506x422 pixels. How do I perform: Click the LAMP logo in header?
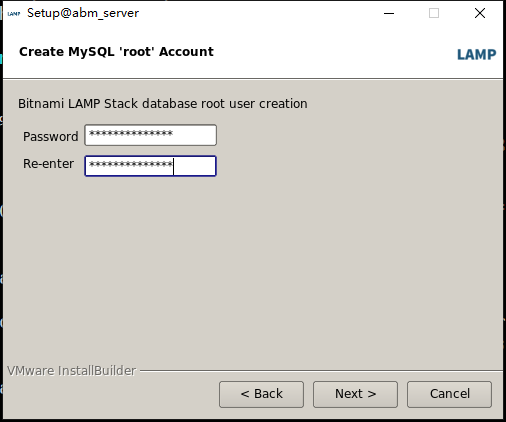476,54
